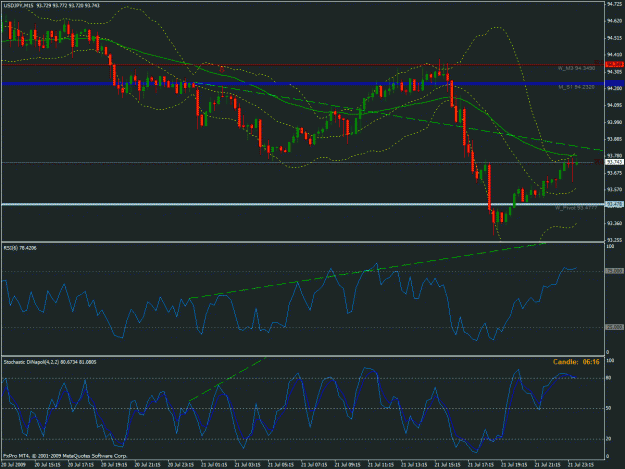Screen dimensions: 625x469
Task: Click the red price tag on the W_M3 line
Action: pos(614,64)
